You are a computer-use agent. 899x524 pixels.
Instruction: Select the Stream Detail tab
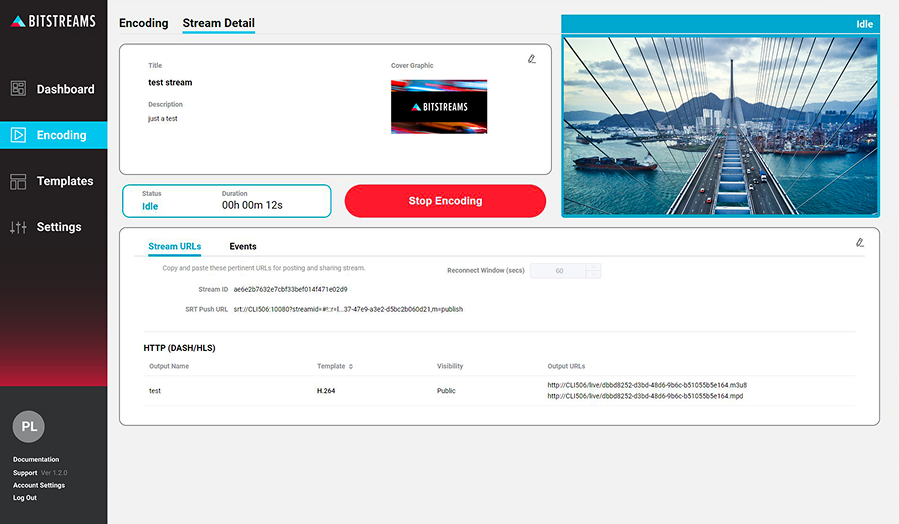pos(218,23)
